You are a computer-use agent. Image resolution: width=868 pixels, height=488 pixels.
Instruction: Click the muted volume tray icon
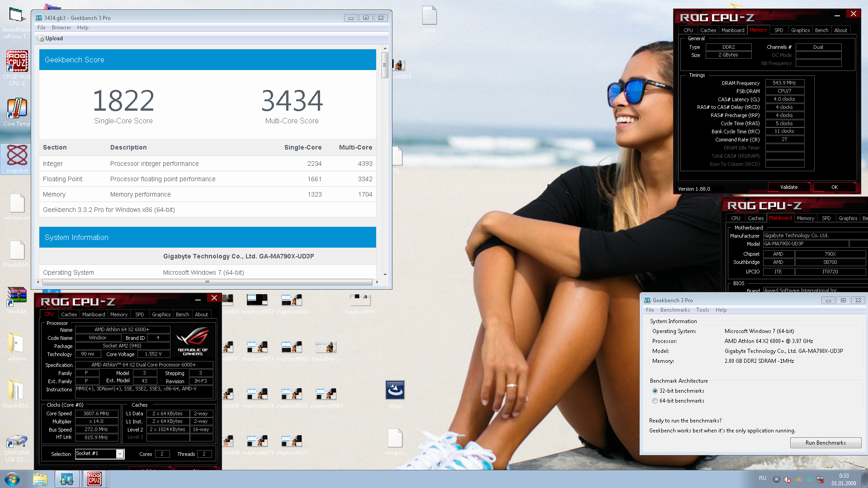click(788, 479)
